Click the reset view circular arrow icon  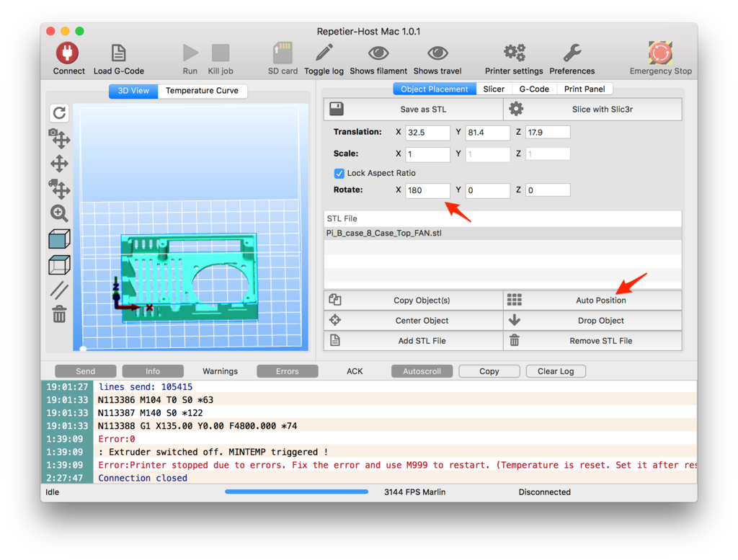[x=59, y=113]
